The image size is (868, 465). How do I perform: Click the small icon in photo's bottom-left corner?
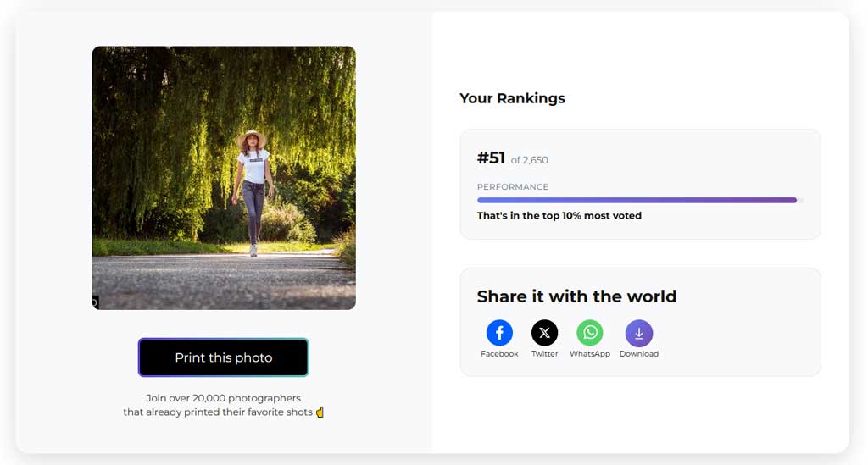[x=95, y=302]
